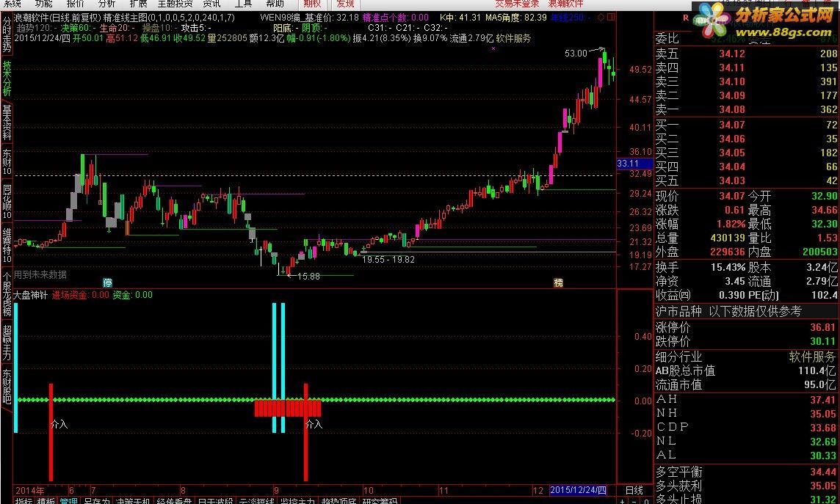Select the 监控主力 indicator tab

pyautogui.click(x=298, y=501)
